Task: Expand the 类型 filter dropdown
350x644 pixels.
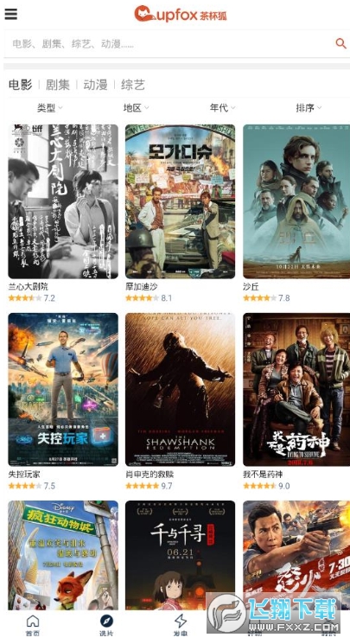Action: pos(50,107)
